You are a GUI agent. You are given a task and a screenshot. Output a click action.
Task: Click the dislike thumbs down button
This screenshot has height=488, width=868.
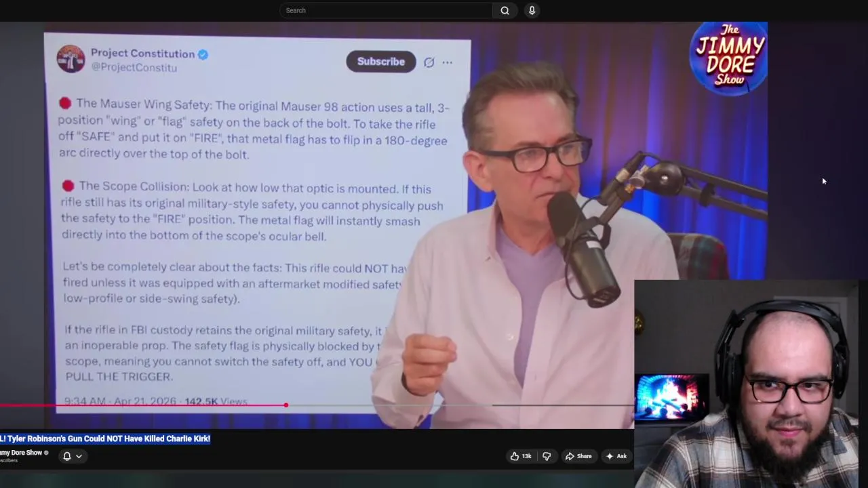point(547,456)
